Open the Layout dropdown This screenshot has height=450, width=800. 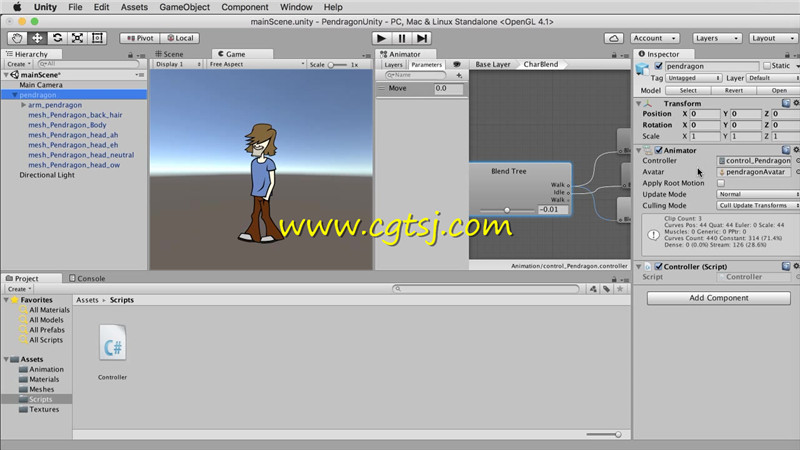[x=773, y=38]
